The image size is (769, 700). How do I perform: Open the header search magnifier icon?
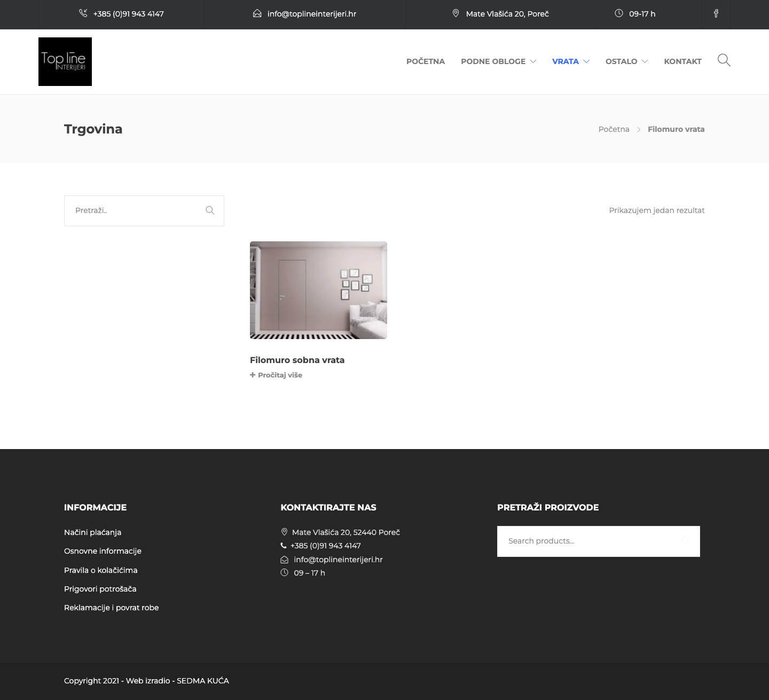pos(724,60)
